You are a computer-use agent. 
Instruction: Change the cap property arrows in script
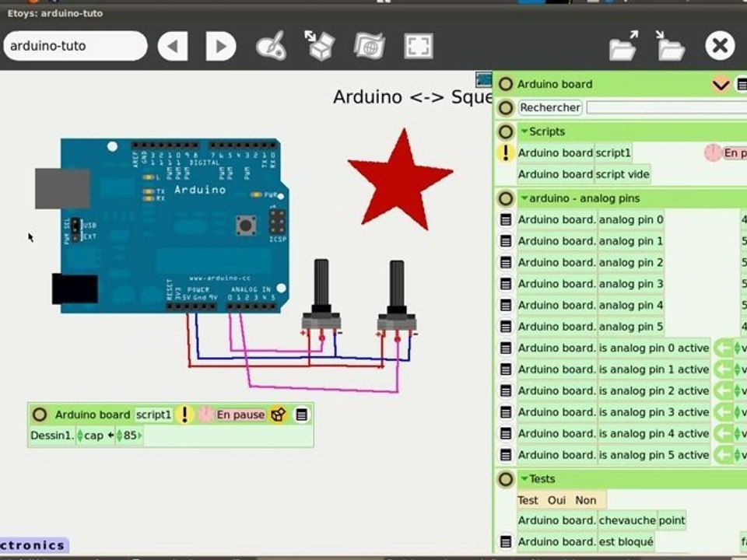(x=80, y=436)
